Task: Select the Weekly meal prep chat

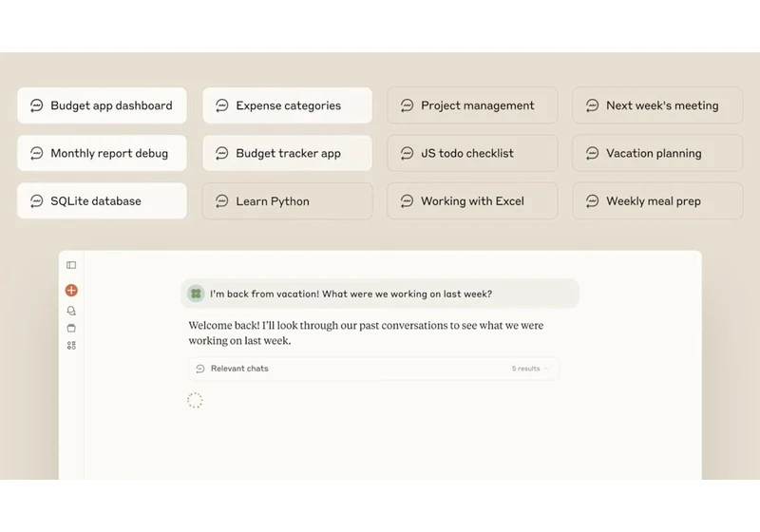Action: [657, 201]
